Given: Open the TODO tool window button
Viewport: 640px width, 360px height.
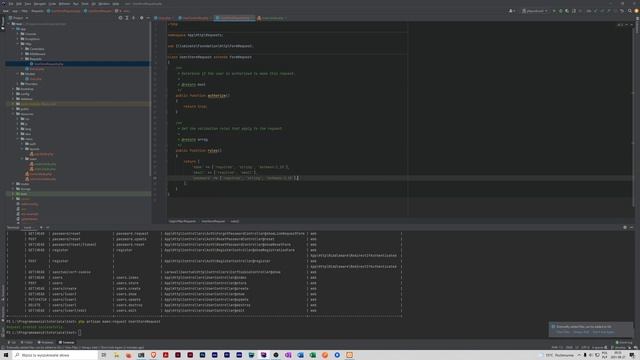Looking at the screenshot, I should point(27,342).
